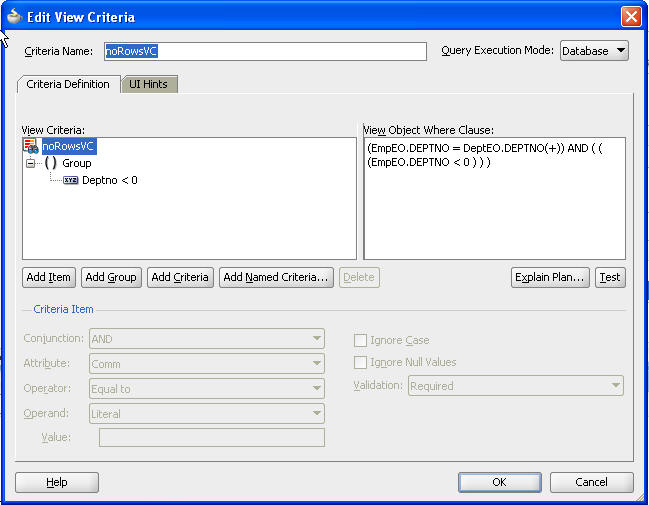Open Explain Plan dialog
The image size is (649, 505).
pyautogui.click(x=550, y=277)
